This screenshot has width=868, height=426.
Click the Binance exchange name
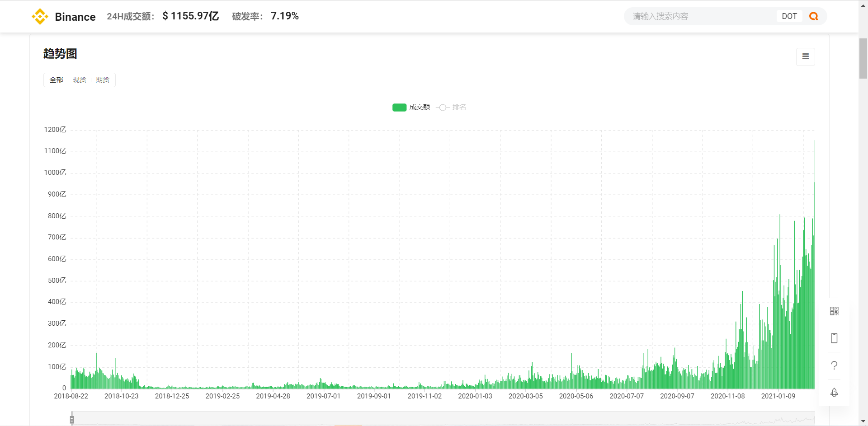coord(75,17)
